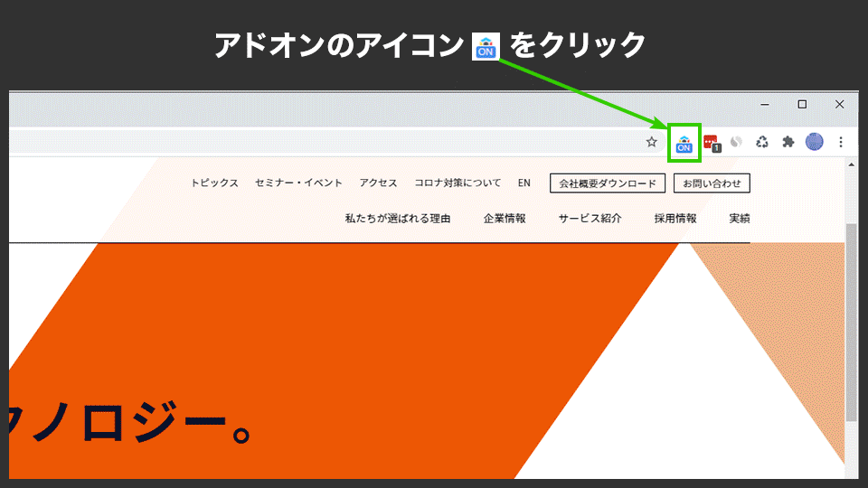This screenshot has height=488, width=868.
Task: Open the three-dot Chrome menu
Action: click(x=841, y=142)
